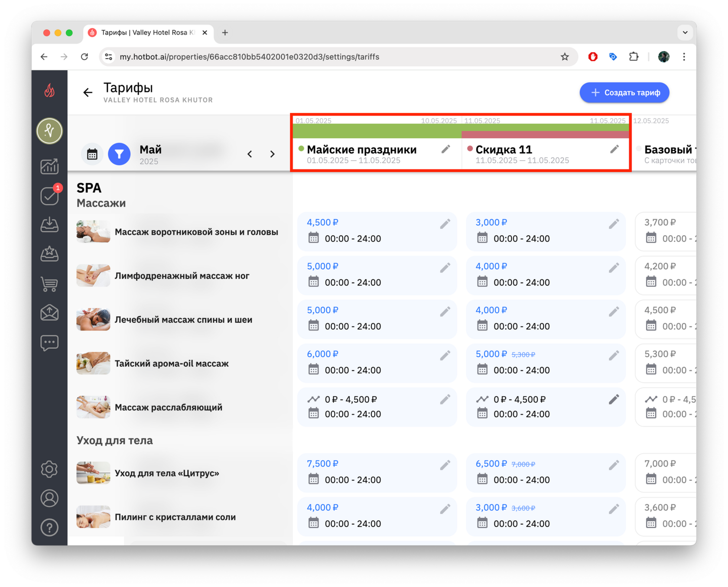Viewport: 728px width, 587px height.
Task: Edit 5,000 ₽ discounted price for Тайский массаж
Action: pos(614,356)
